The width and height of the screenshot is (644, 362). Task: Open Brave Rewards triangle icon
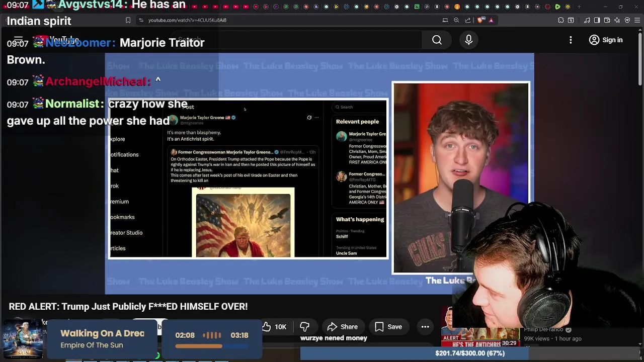(x=491, y=20)
